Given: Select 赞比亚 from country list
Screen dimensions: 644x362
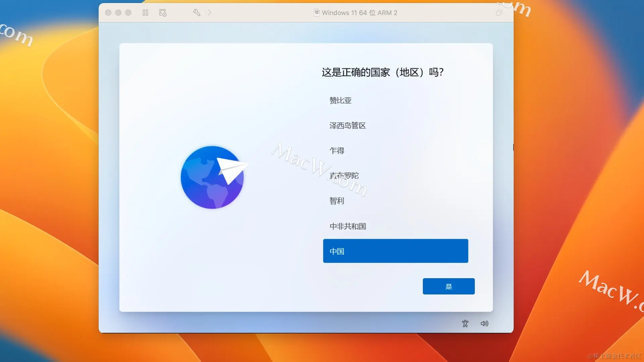Looking at the screenshot, I should (x=340, y=101).
